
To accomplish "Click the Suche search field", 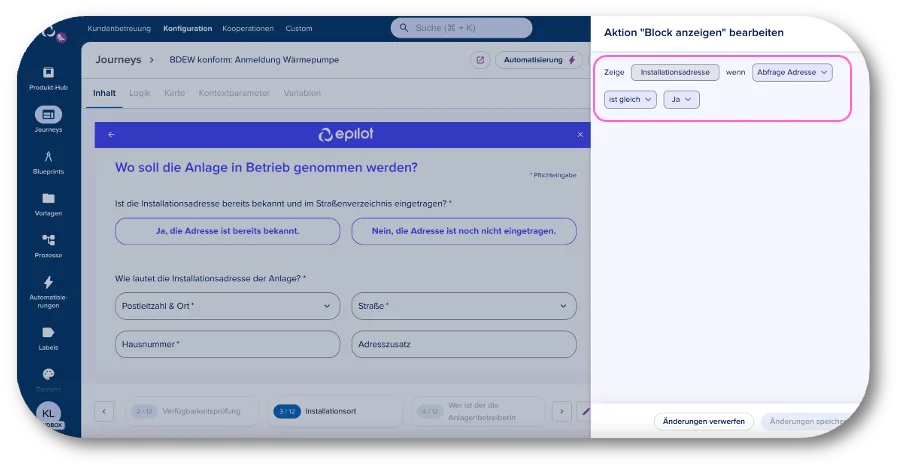I will pyautogui.click(x=461, y=28).
